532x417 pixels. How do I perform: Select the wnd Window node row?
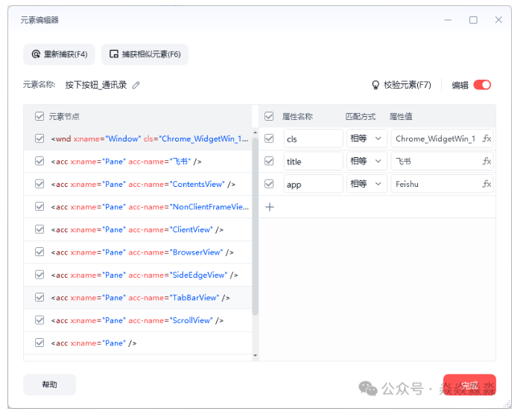(x=138, y=139)
